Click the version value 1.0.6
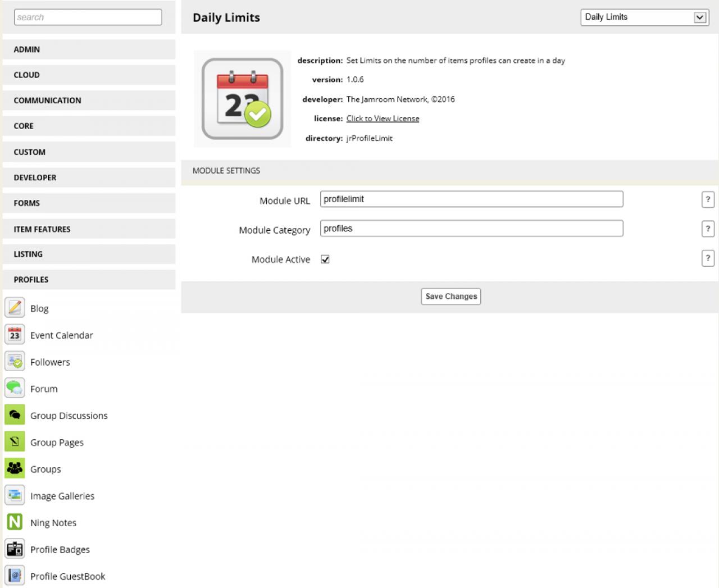 click(x=355, y=80)
